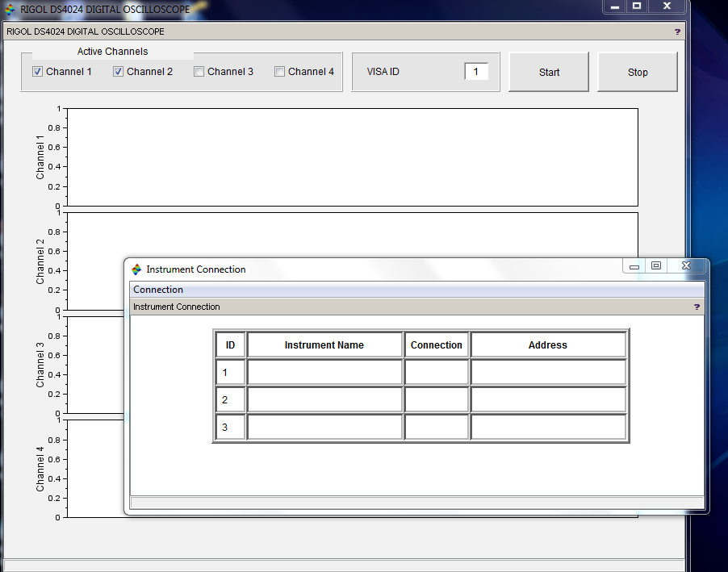Viewport: 728px width, 572px height.
Task: Click the Start button
Action: click(x=549, y=72)
